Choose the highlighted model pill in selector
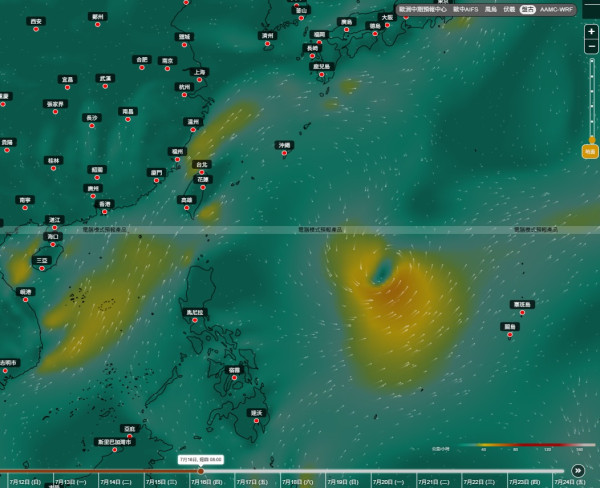 coord(527,9)
